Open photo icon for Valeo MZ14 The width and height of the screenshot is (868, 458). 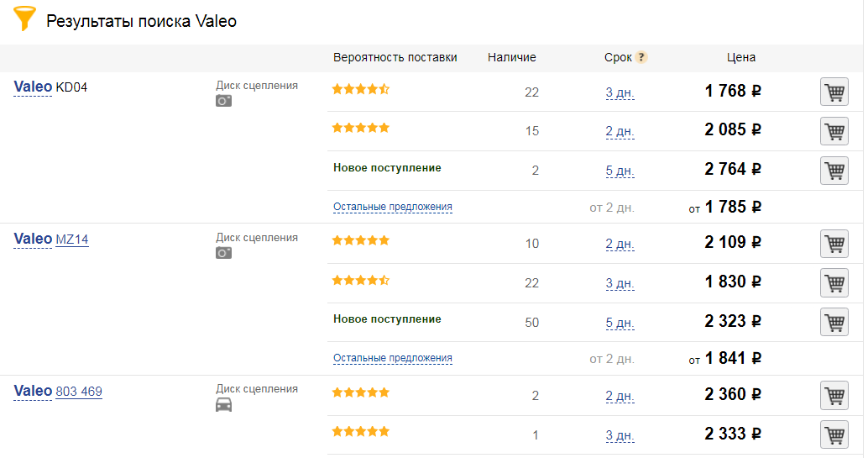(223, 253)
